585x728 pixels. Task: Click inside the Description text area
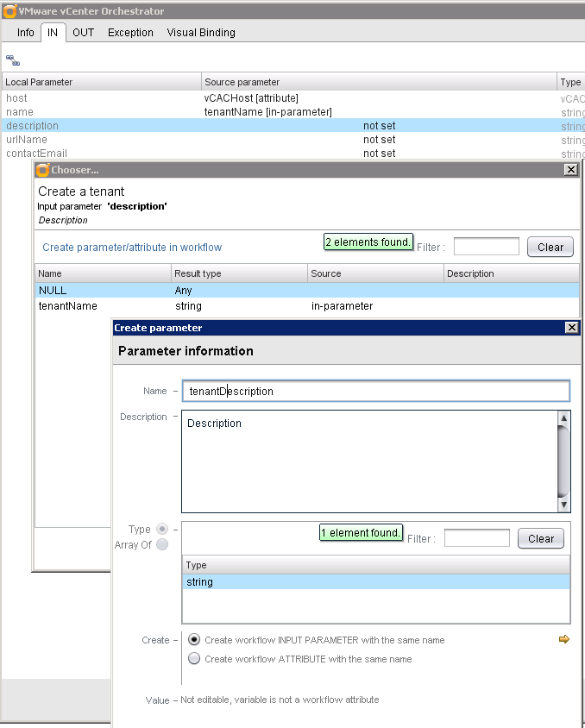369,461
